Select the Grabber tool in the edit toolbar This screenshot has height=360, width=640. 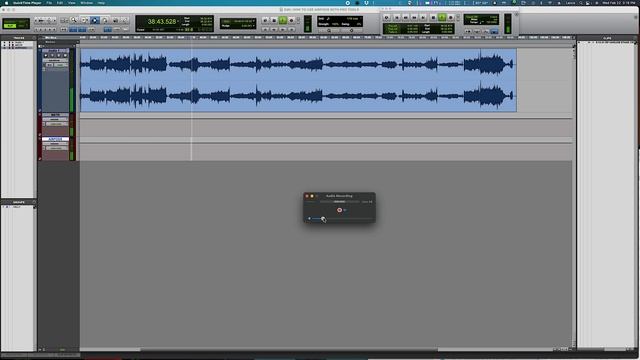coord(105,20)
